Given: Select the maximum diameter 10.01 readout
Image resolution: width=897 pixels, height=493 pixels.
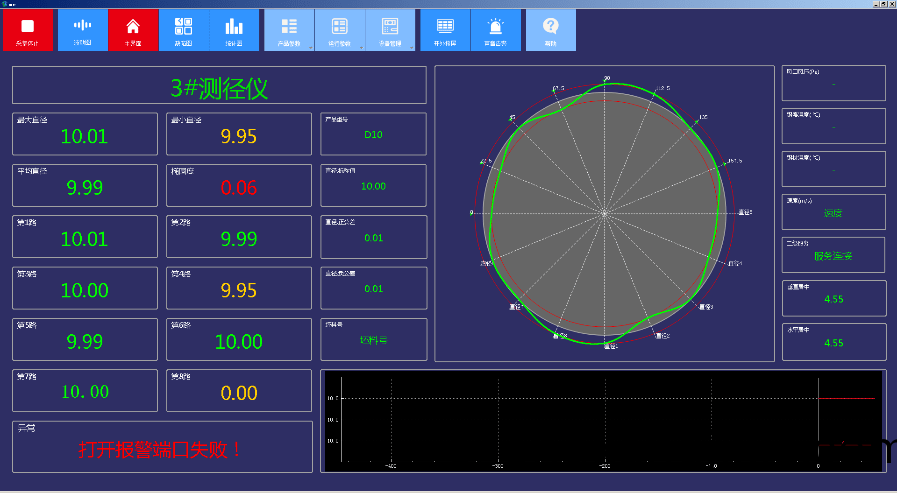Looking at the screenshot, I should pos(84,136).
